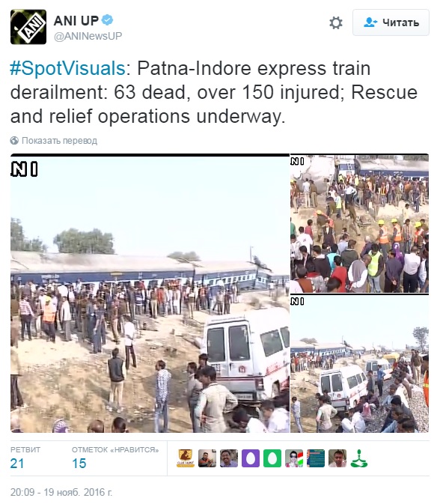Click the tweet timestamp 20:09 - 19 нояб. 2016
The image size is (437, 504).
(61, 492)
